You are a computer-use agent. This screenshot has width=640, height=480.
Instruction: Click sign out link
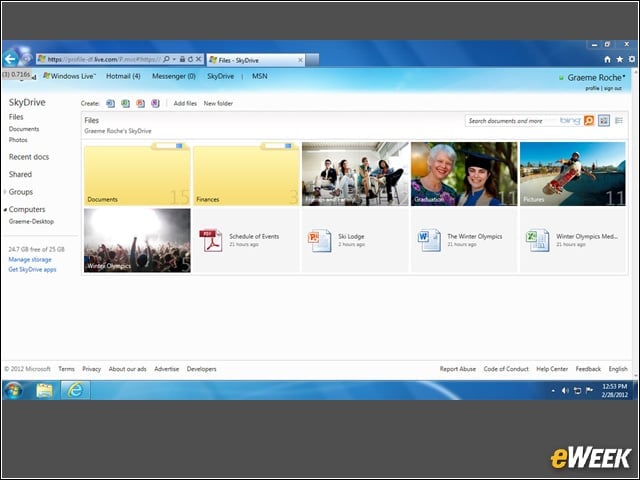click(613, 88)
